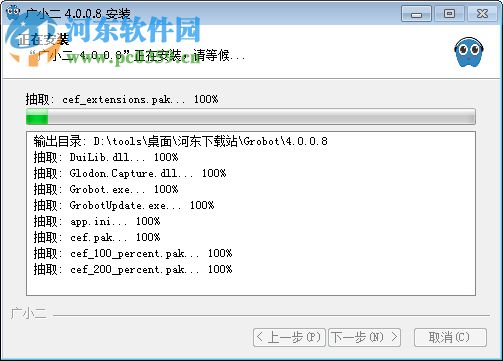Click the 广小二 branding label at bottom
The width and height of the screenshot is (503, 361).
(x=28, y=314)
